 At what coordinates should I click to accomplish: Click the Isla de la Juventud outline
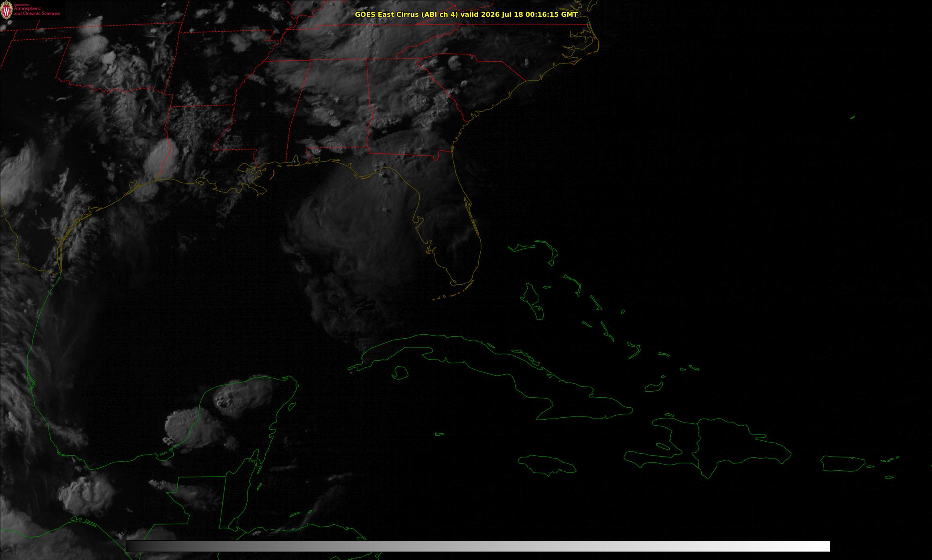[x=400, y=373]
